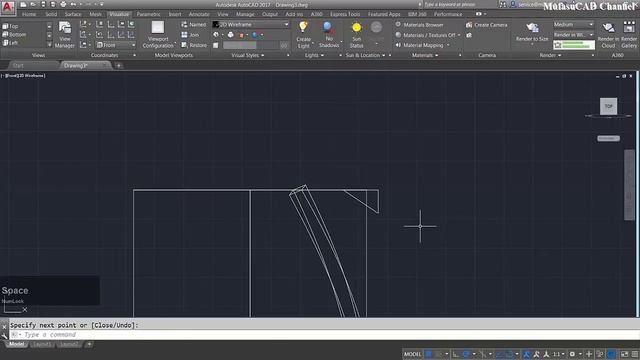
Task: Click Render to Size teapot icon
Action: point(532,28)
